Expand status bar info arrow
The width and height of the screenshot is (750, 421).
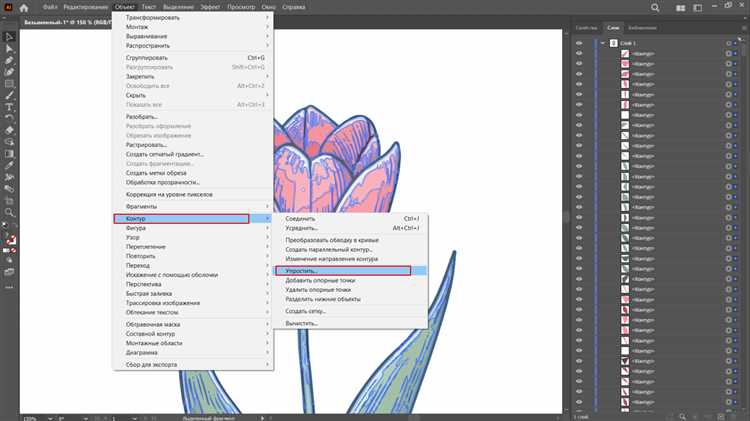click(263, 418)
